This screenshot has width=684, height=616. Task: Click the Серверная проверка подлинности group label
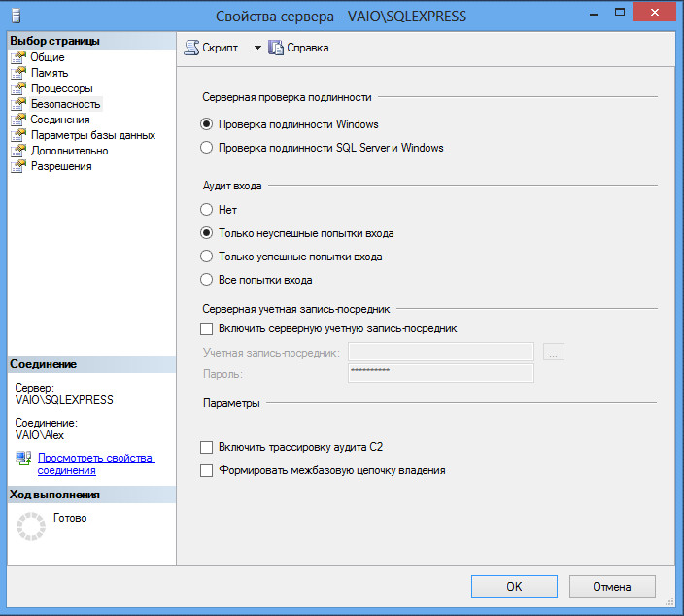pos(287,97)
